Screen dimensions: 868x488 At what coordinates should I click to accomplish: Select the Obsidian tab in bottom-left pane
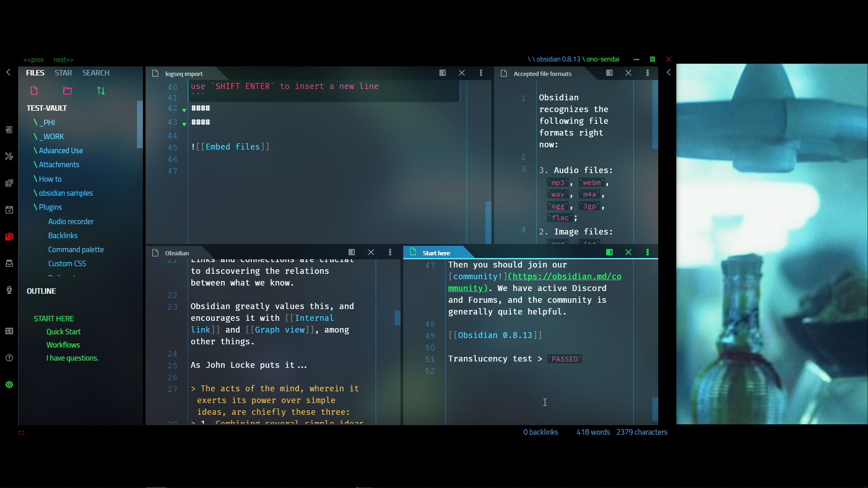pyautogui.click(x=176, y=253)
